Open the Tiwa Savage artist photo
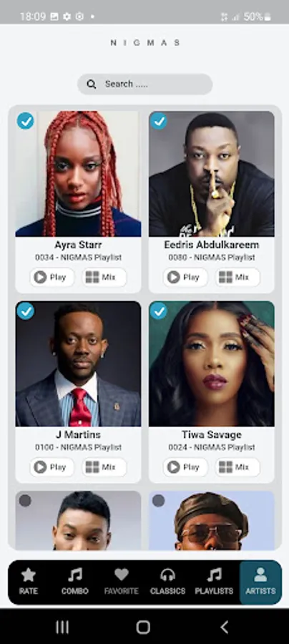This screenshot has height=644, width=289. tap(212, 364)
